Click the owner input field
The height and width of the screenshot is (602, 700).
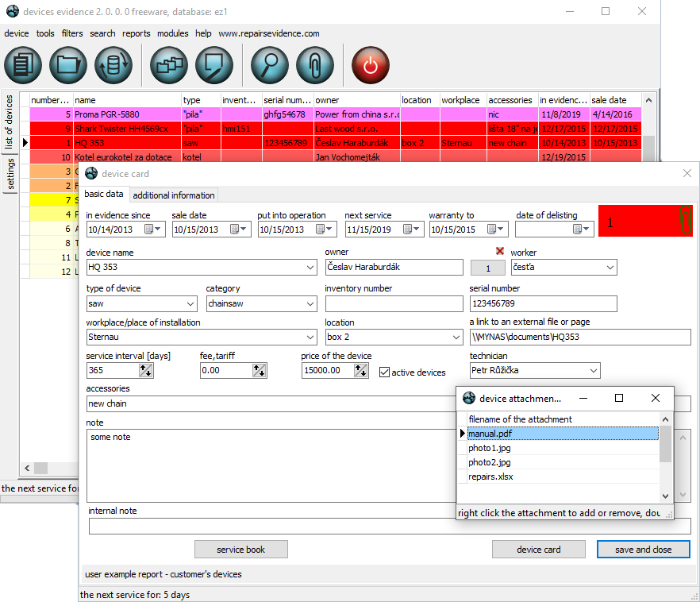394,267
